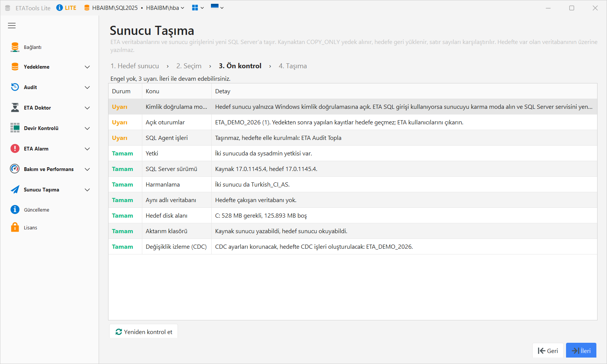Click the Güncelleme info icon
The height and width of the screenshot is (364, 607).
[15, 210]
